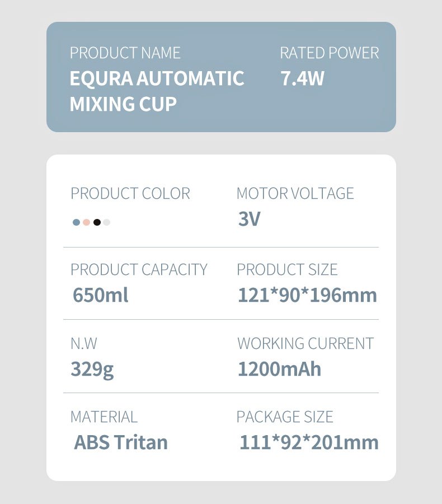Pick the black product color dot
442x504 pixels.
[x=97, y=222]
